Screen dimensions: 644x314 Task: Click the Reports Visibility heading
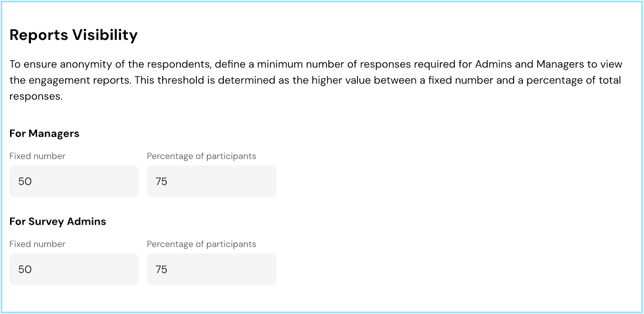click(74, 35)
